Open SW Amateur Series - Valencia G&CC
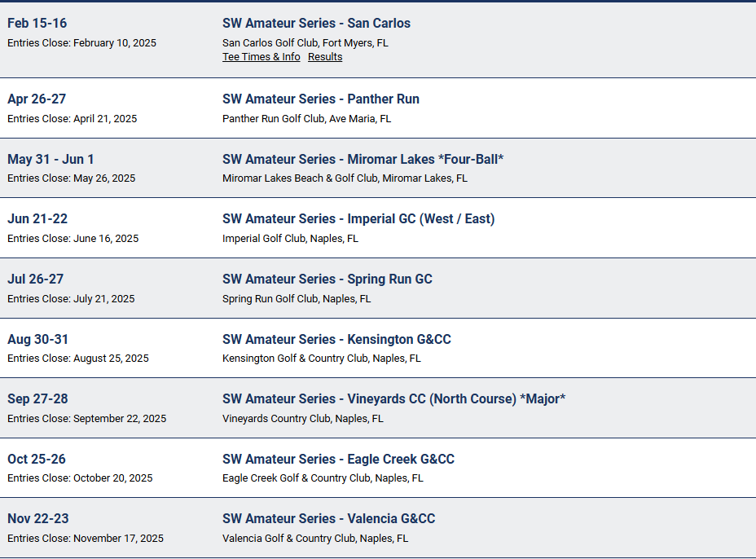 pos(328,518)
